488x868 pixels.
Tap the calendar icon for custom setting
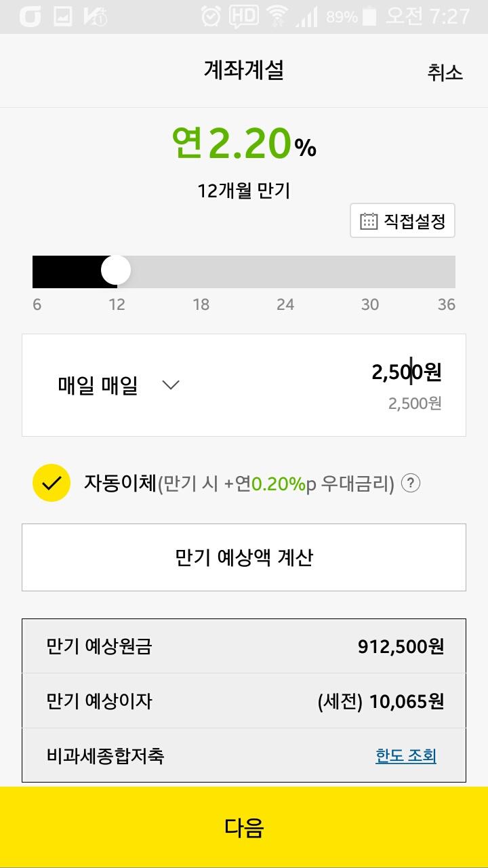(369, 221)
